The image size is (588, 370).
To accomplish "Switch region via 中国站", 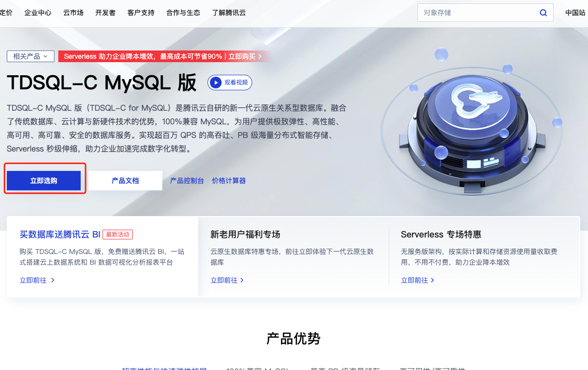I will (575, 13).
